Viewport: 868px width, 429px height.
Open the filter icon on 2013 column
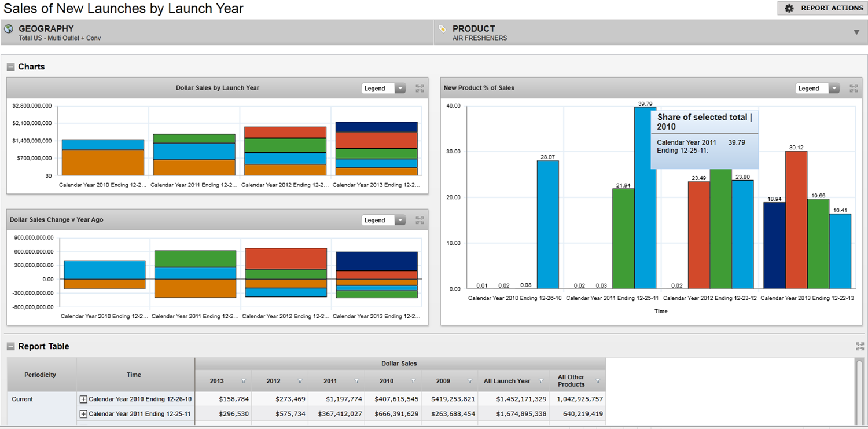pos(243,381)
